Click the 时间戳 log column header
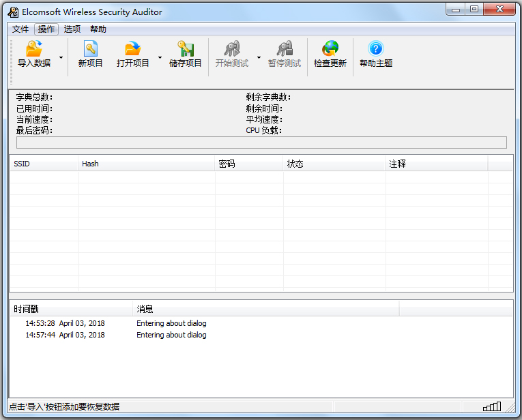This screenshot has height=420, width=522. click(x=71, y=309)
